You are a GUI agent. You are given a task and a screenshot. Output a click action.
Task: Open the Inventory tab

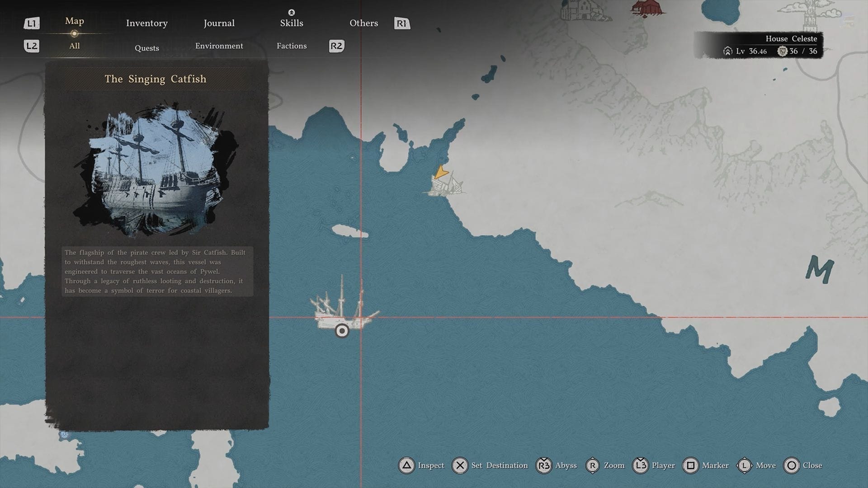(x=146, y=23)
